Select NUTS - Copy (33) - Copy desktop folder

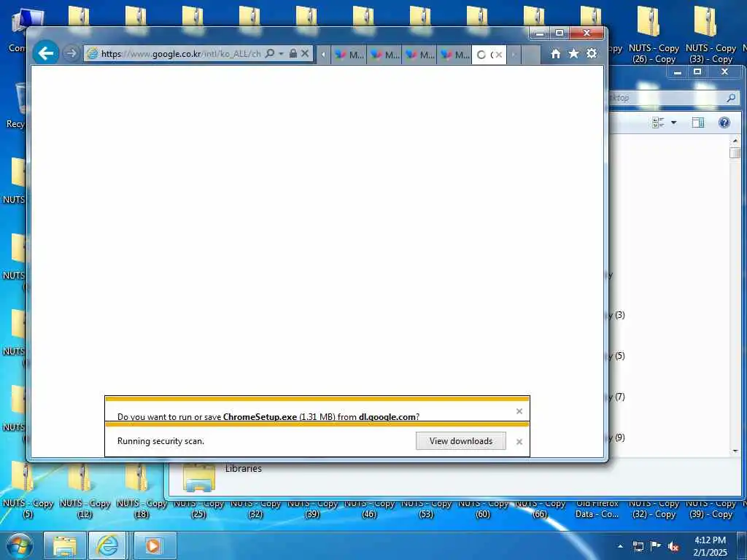(711, 34)
